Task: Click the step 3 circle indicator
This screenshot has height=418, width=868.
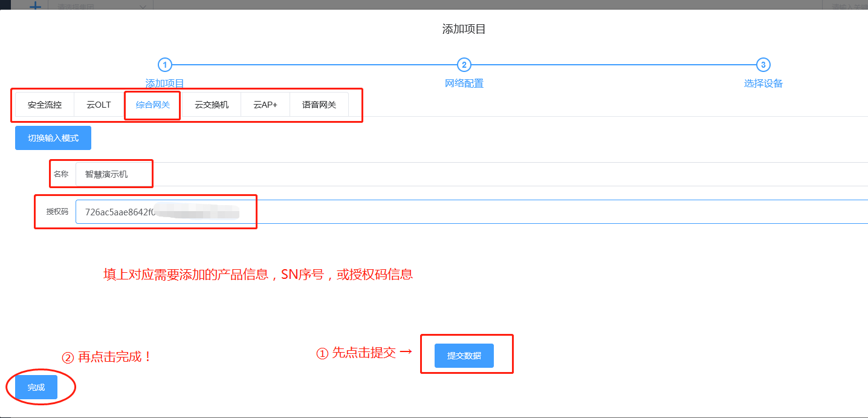Action: click(763, 65)
